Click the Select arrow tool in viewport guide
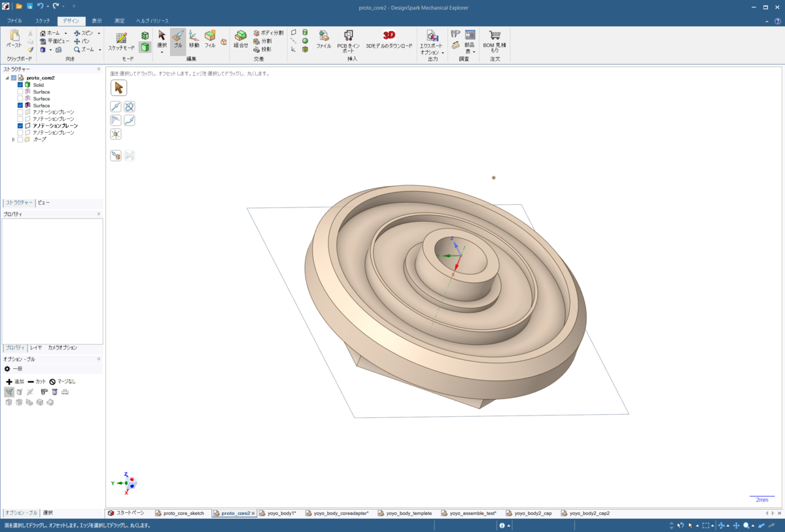This screenshot has height=532, width=785. click(x=118, y=88)
